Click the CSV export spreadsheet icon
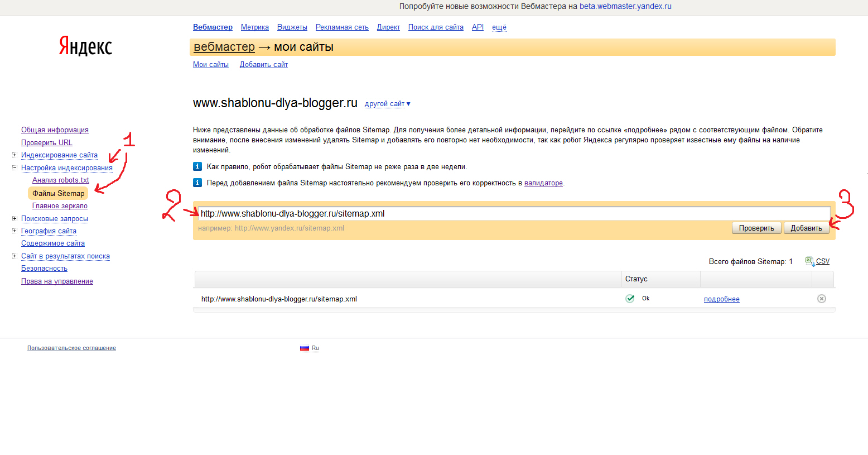This screenshot has height=455, width=868. [809, 261]
